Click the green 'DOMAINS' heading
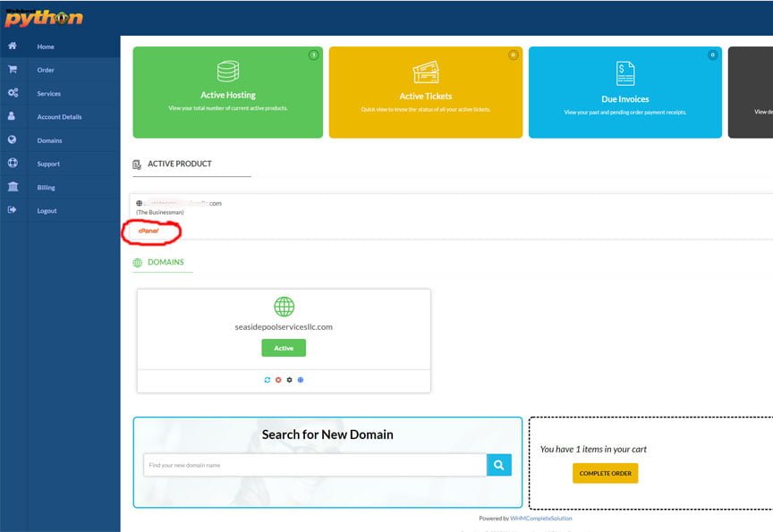773x532 pixels. click(x=166, y=262)
